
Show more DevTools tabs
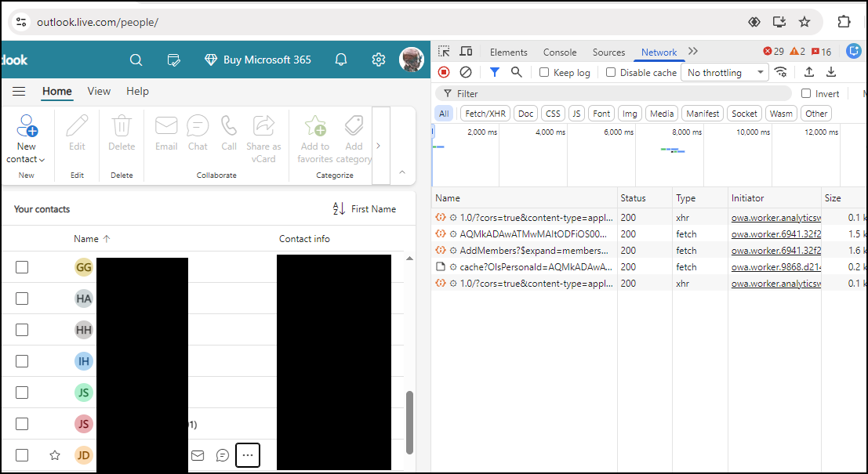[693, 52]
